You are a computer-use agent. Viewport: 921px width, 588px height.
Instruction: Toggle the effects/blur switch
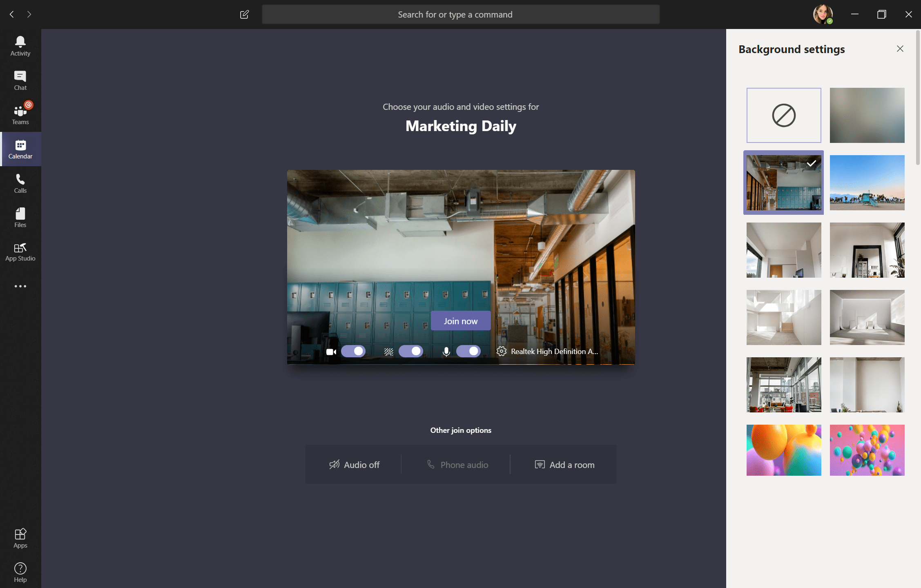(410, 350)
